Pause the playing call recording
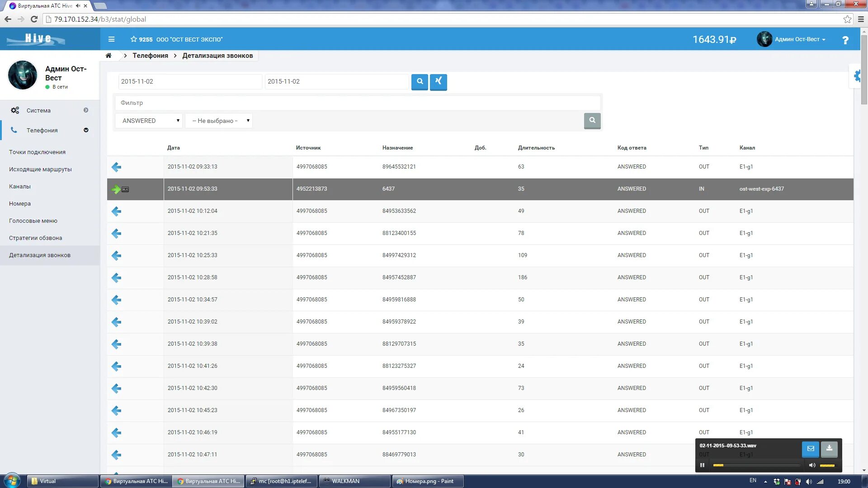 point(702,465)
